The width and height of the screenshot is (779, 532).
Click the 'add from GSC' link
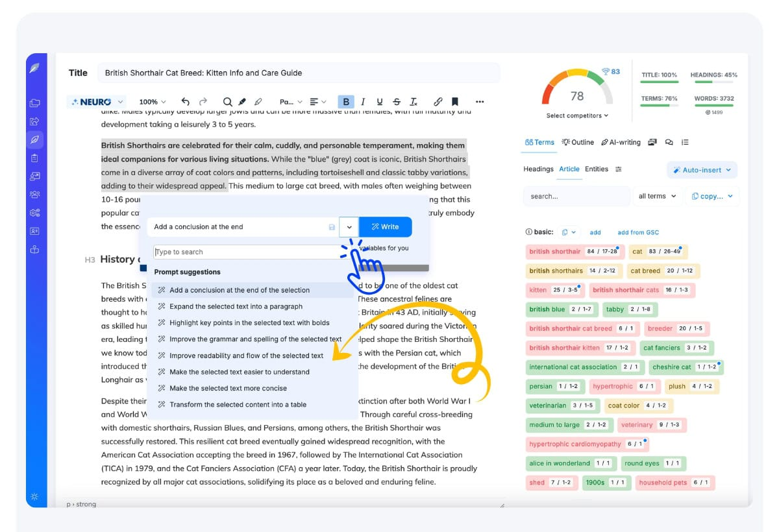[637, 232]
